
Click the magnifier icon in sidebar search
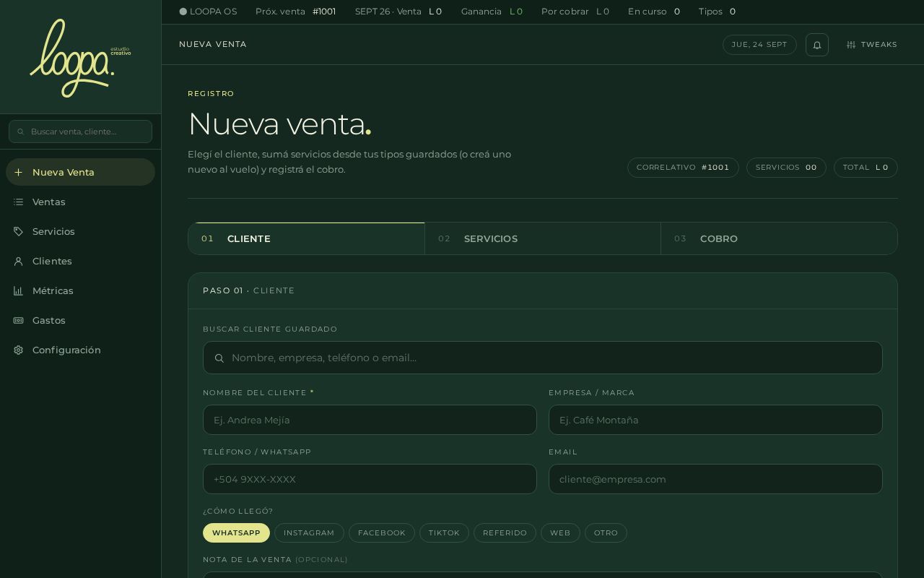21,131
